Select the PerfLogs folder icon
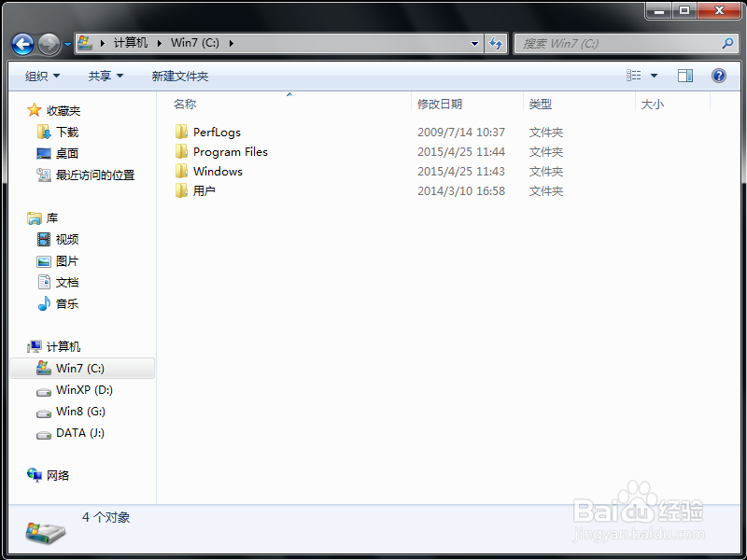The height and width of the screenshot is (560, 747). [181, 132]
